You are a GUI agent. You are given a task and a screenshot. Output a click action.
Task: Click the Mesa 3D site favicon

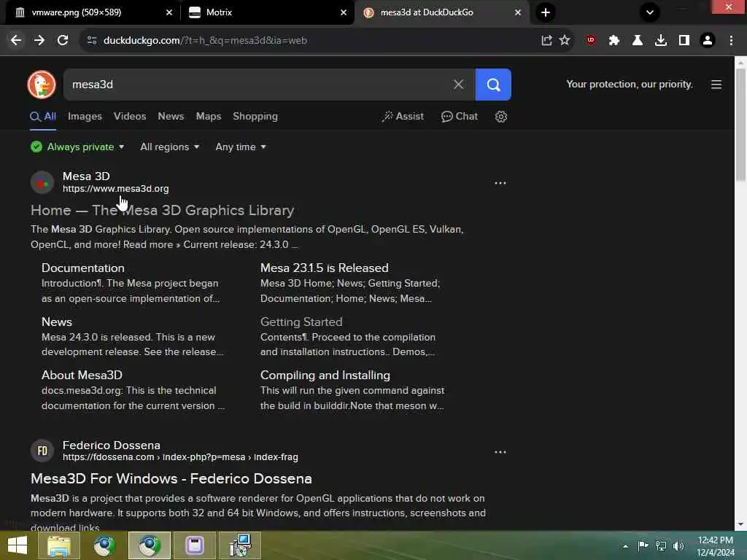42,182
